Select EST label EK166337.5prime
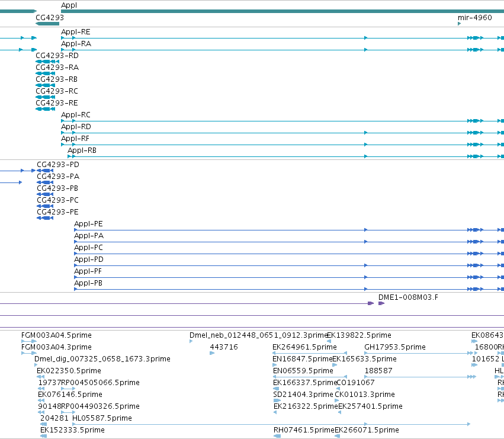Viewport: 504px width, 439px height. point(304,383)
